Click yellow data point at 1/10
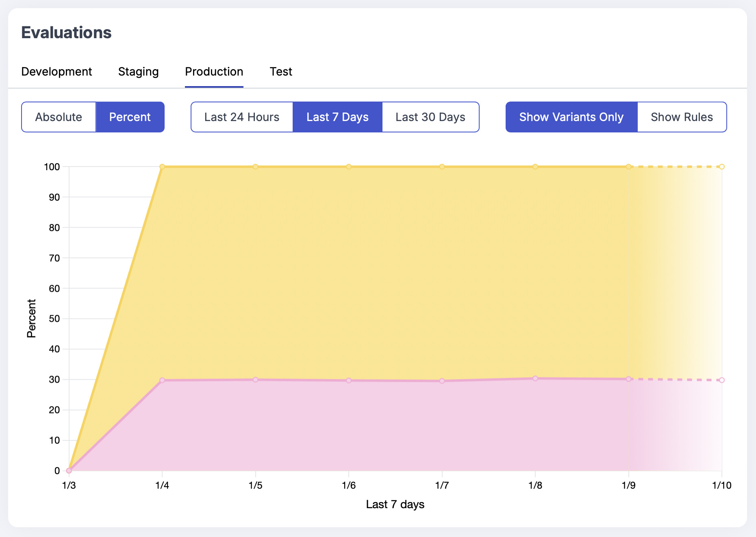756x537 pixels. pos(722,167)
